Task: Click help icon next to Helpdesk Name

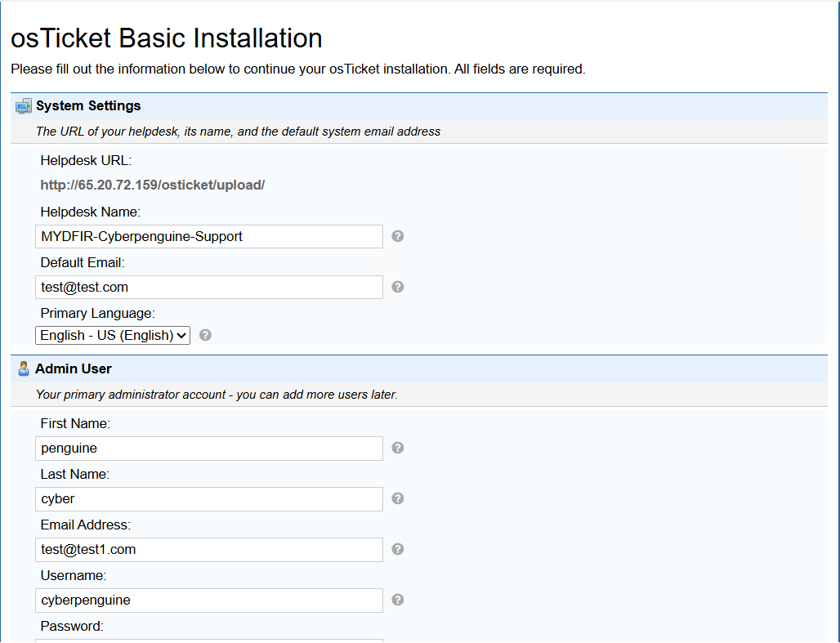Action: click(x=397, y=236)
